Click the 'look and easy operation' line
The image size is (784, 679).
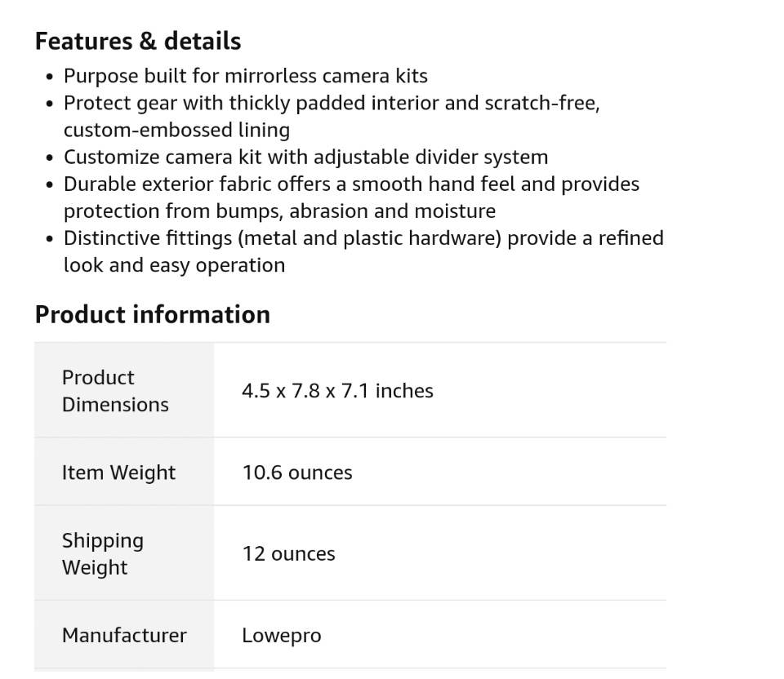coord(174,264)
